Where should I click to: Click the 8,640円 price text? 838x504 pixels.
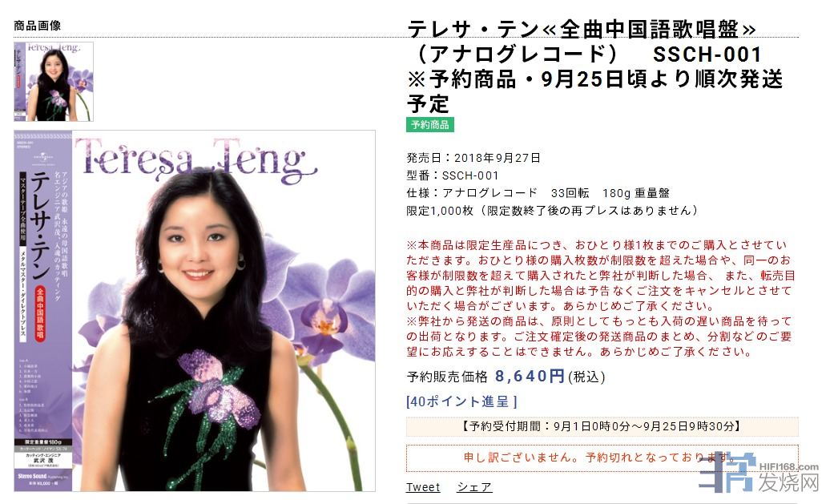pyautogui.click(x=530, y=377)
